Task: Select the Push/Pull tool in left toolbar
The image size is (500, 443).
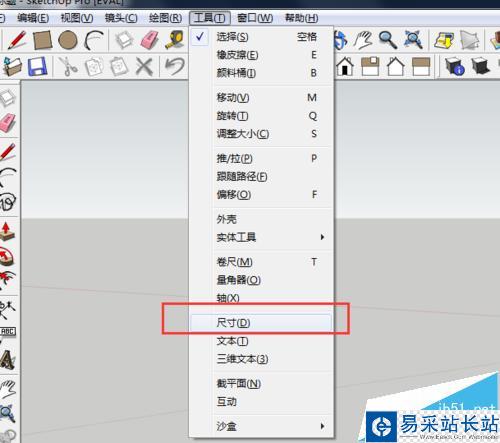Action: (7, 231)
